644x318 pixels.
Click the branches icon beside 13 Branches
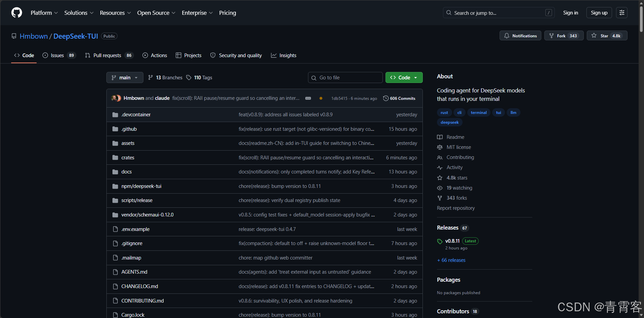150,78
